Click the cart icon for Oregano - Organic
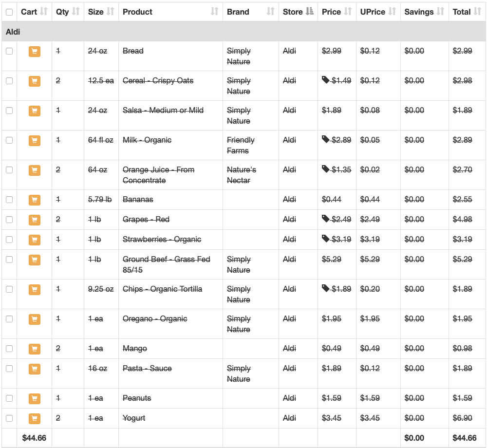 pos(35,319)
